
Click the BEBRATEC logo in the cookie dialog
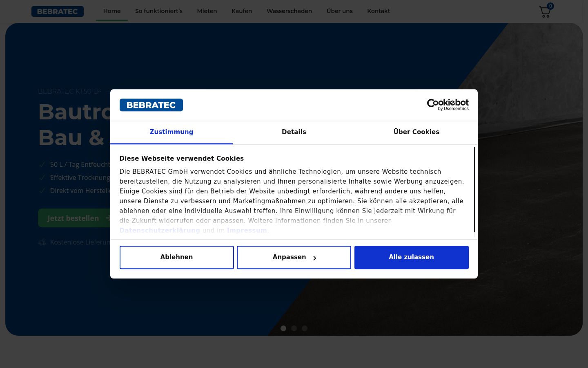[151, 105]
